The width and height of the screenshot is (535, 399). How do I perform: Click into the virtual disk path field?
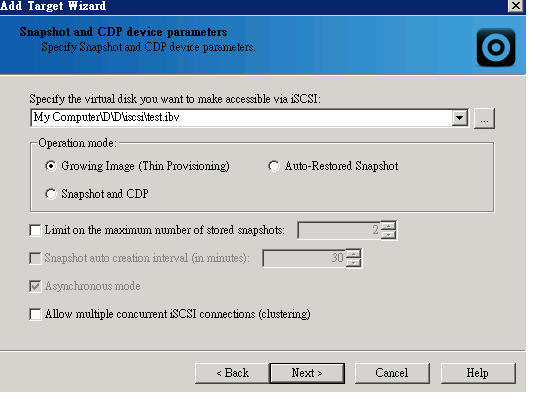242,118
